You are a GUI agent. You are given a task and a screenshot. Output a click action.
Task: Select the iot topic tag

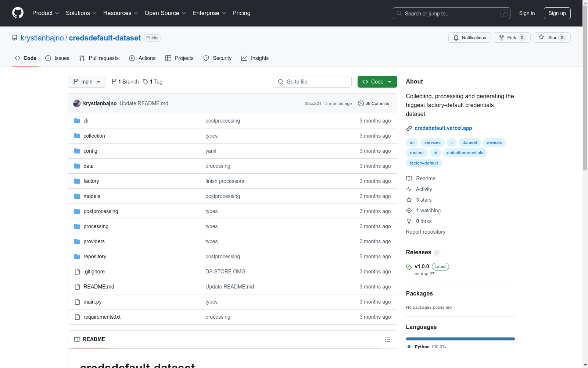[412, 142]
